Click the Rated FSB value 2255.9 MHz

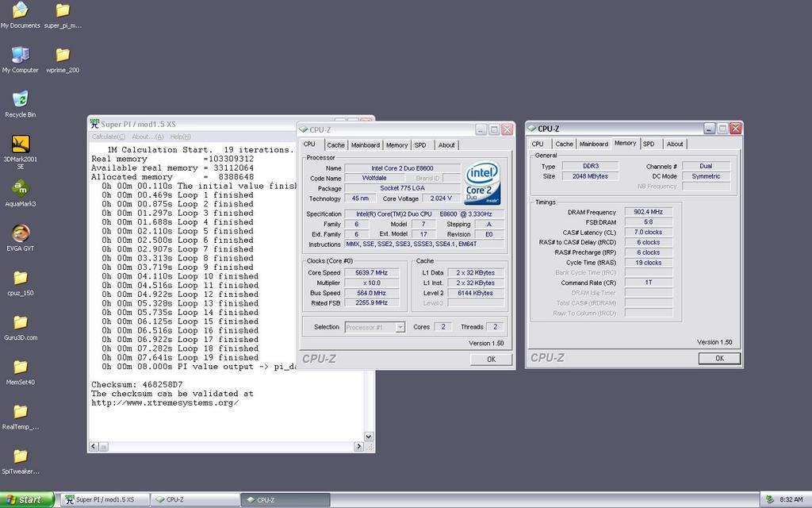pyautogui.click(x=371, y=302)
